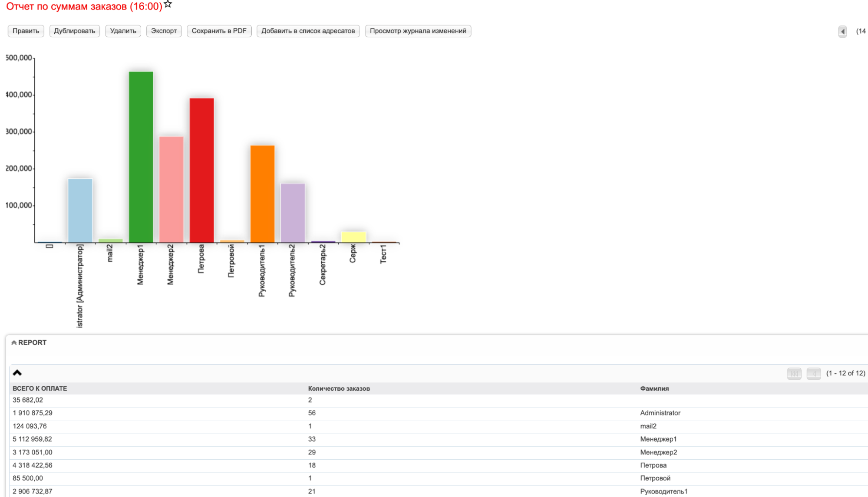Viewport: 868px width, 497px height.
Task: Click the previous record arrow at top right
Action: point(842,31)
